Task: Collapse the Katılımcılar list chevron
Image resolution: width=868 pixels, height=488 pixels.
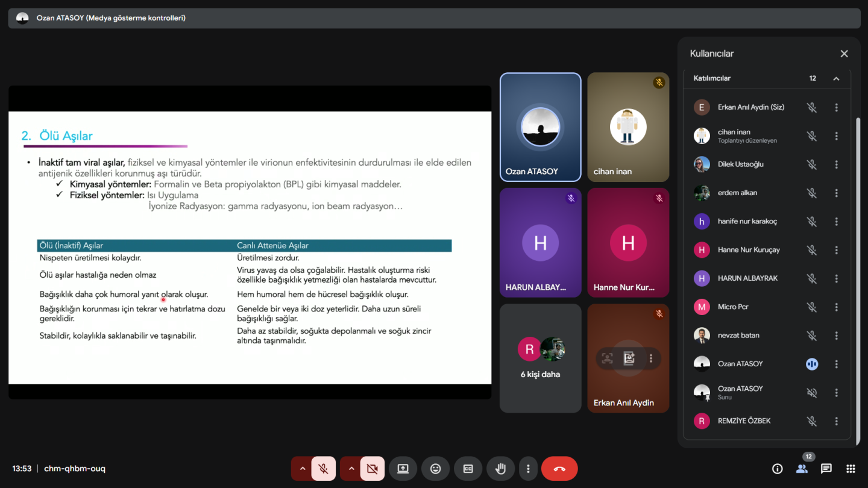Action: tap(836, 78)
